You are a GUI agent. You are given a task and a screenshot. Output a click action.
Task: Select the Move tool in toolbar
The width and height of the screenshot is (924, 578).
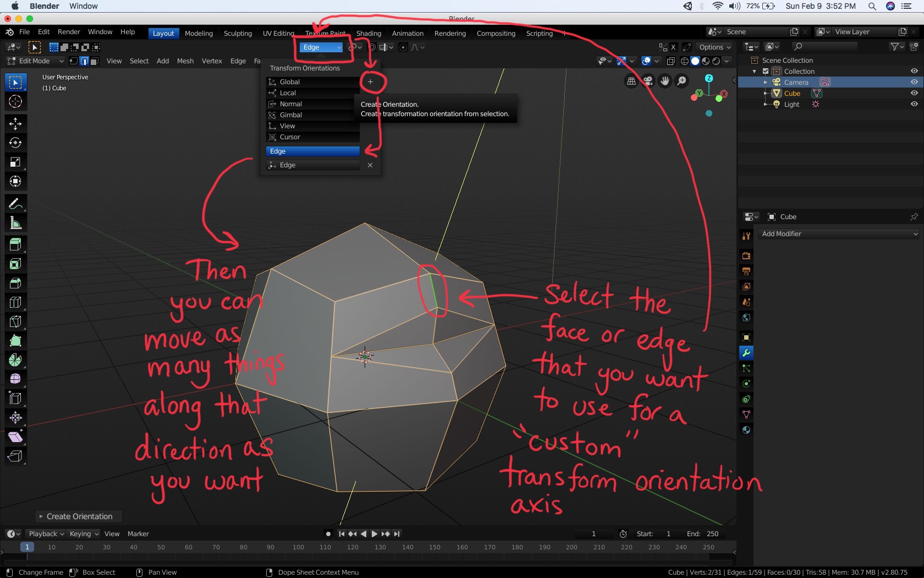pyautogui.click(x=15, y=123)
